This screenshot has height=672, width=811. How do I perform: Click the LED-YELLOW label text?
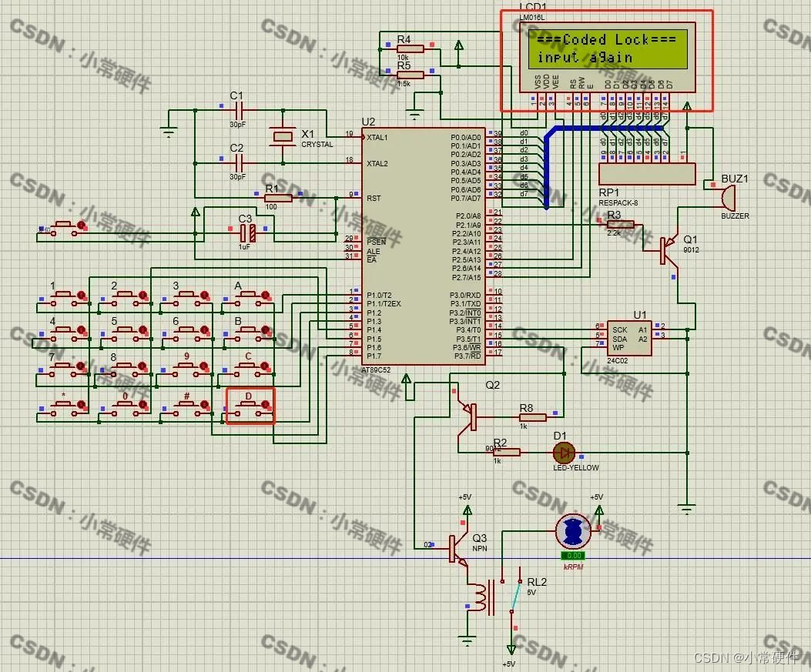point(575,467)
